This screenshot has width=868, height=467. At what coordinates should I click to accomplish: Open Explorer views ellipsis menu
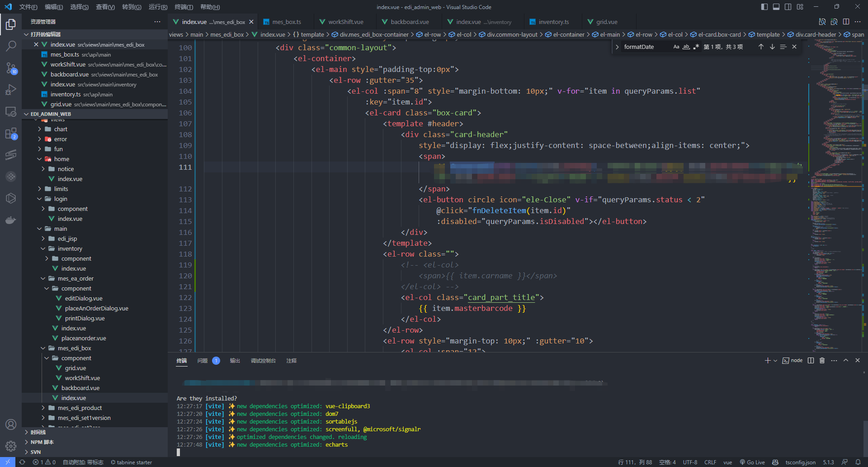pos(157,22)
